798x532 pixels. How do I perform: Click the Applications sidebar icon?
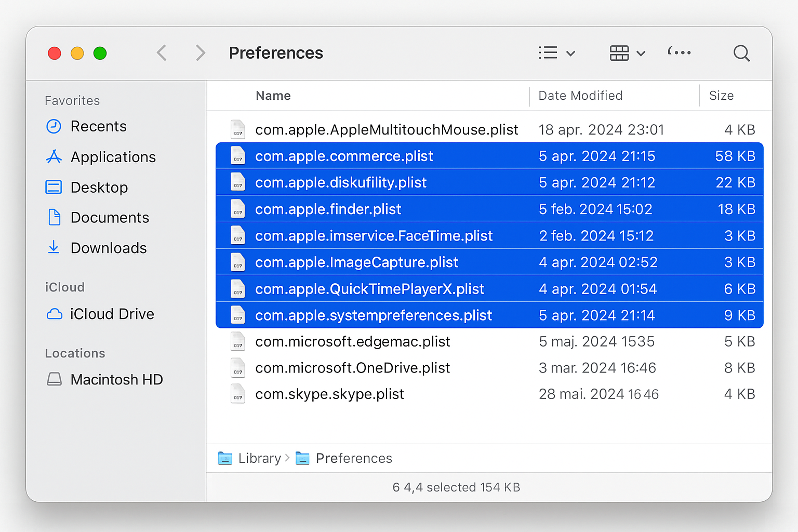click(x=54, y=156)
